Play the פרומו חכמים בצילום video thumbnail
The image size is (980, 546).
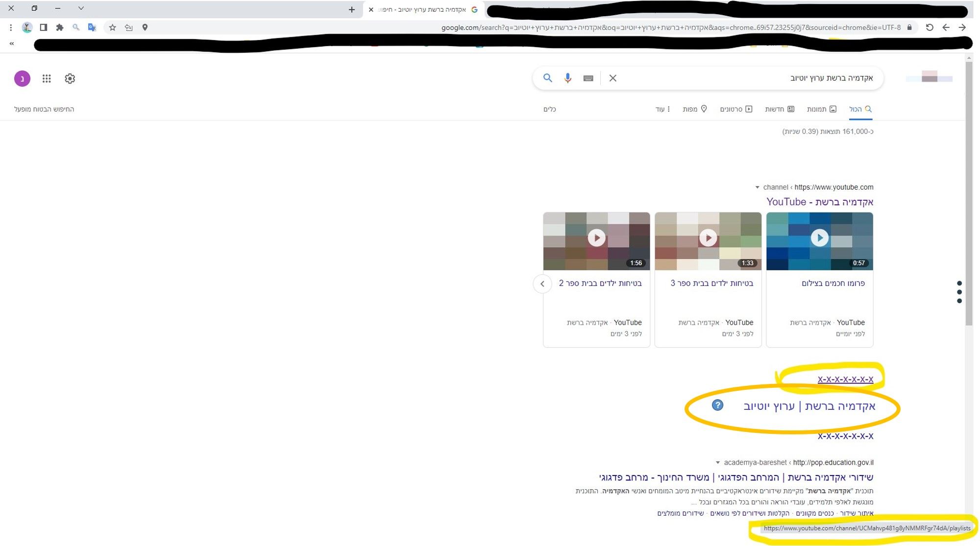click(819, 238)
